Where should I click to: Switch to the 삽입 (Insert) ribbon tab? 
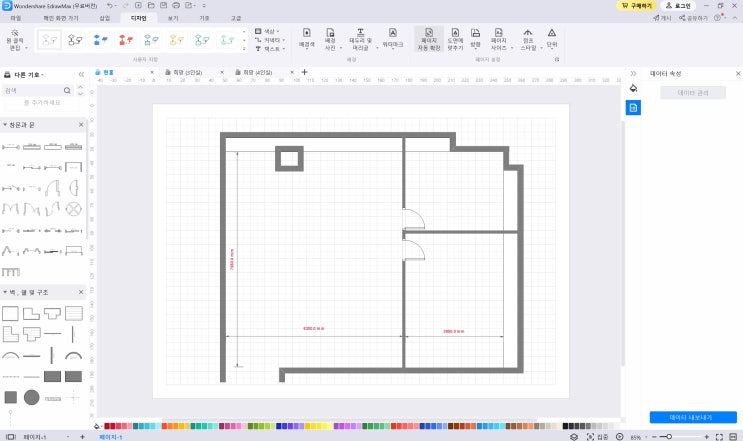(x=106, y=18)
